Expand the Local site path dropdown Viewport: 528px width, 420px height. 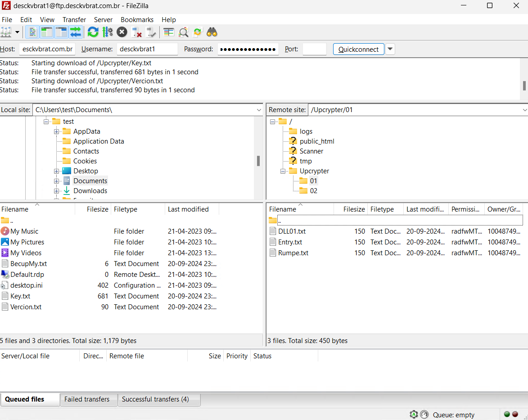(x=259, y=110)
